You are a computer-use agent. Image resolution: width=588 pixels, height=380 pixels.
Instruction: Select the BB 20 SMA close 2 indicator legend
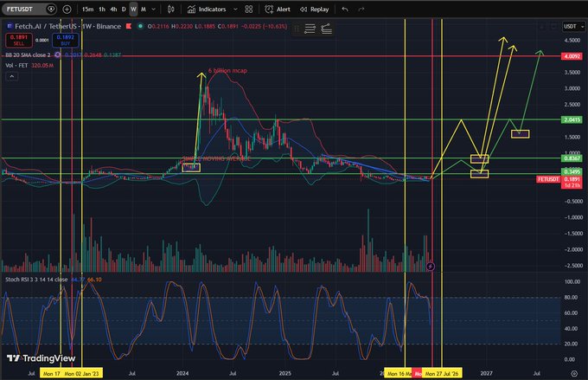(x=28, y=55)
